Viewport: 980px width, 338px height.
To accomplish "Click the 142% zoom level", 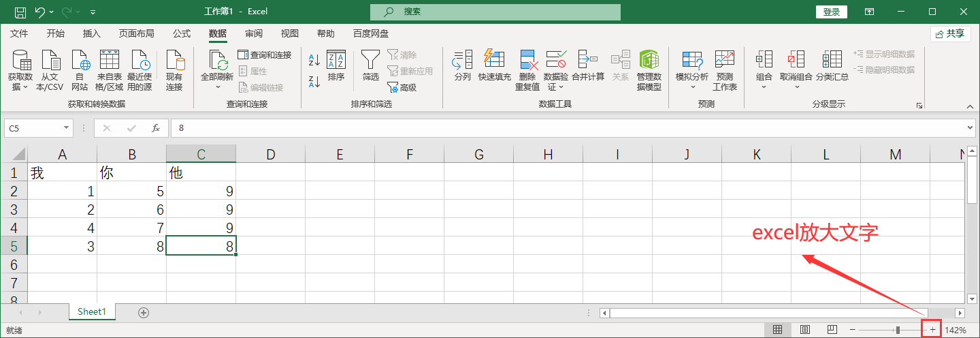I will pyautogui.click(x=955, y=330).
